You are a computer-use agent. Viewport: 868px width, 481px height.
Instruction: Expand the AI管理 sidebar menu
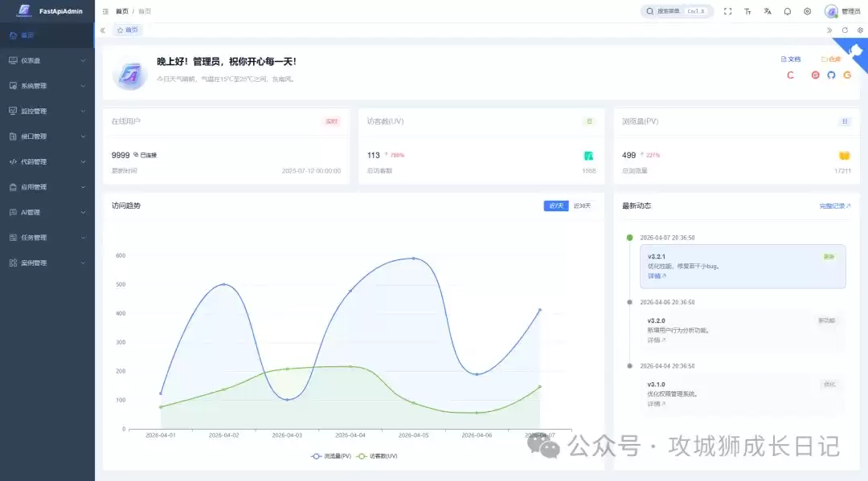click(x=47, y=212)
